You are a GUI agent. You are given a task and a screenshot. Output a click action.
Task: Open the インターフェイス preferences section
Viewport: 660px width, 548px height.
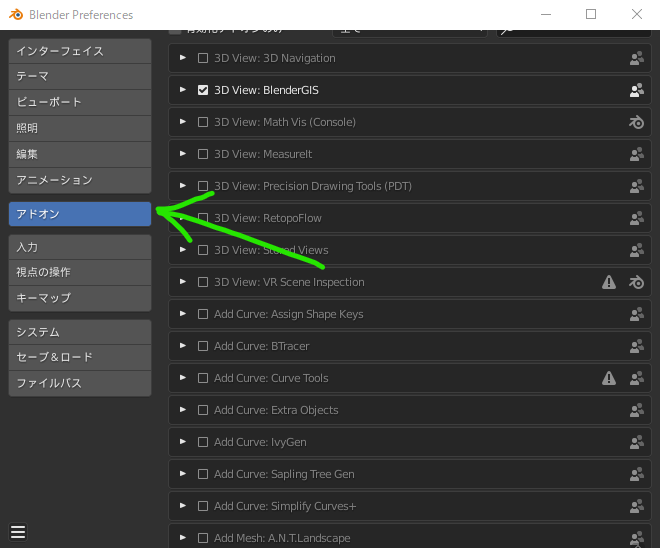click(x=80, y=51)
